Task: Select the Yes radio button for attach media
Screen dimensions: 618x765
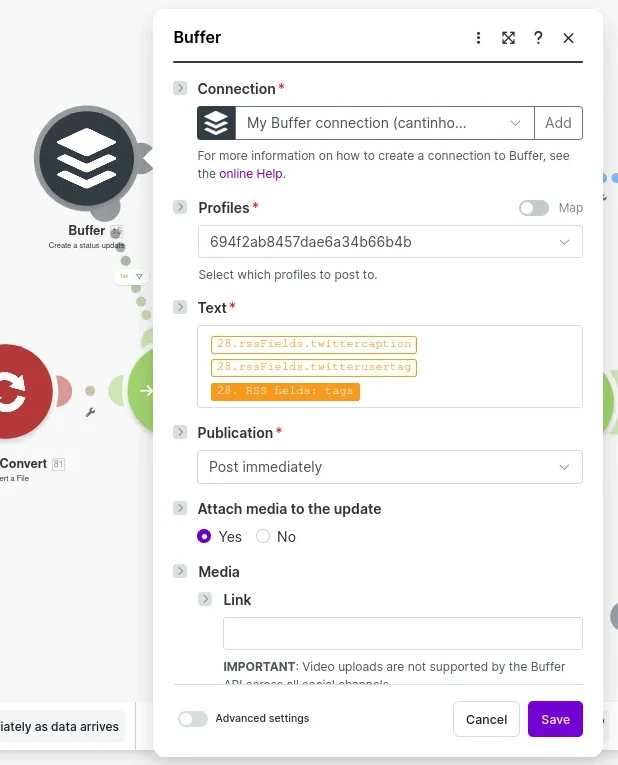Action: click(205, 537)
